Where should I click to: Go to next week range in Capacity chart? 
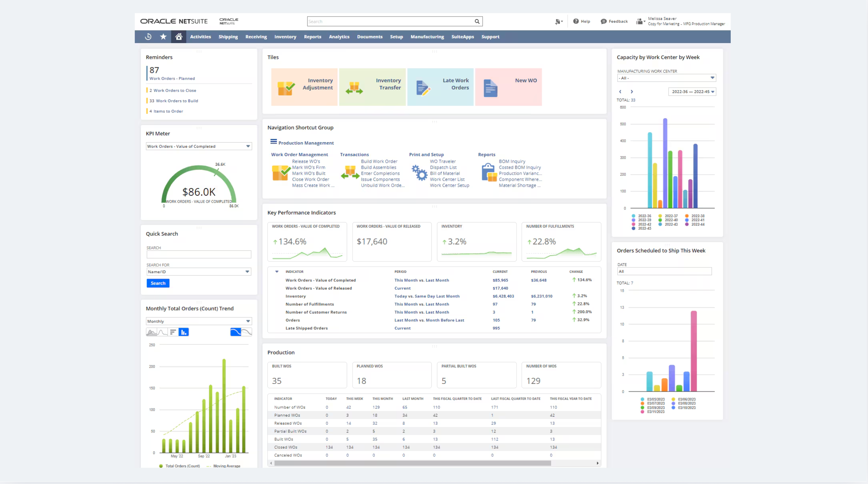(x=632, y=92)
